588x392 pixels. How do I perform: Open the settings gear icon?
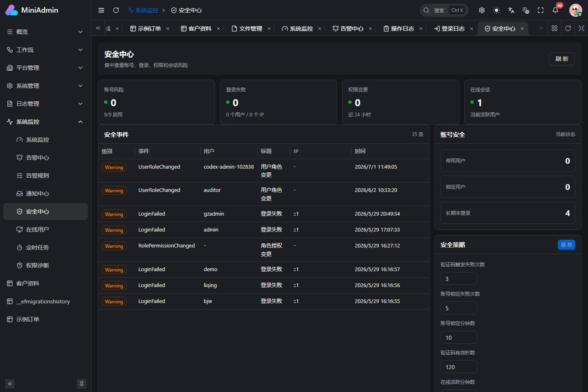482,10
